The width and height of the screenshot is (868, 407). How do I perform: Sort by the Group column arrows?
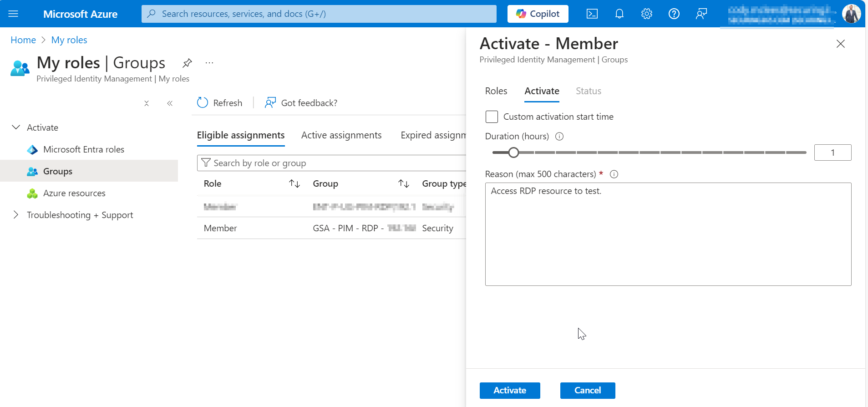[x=404, y=183]
